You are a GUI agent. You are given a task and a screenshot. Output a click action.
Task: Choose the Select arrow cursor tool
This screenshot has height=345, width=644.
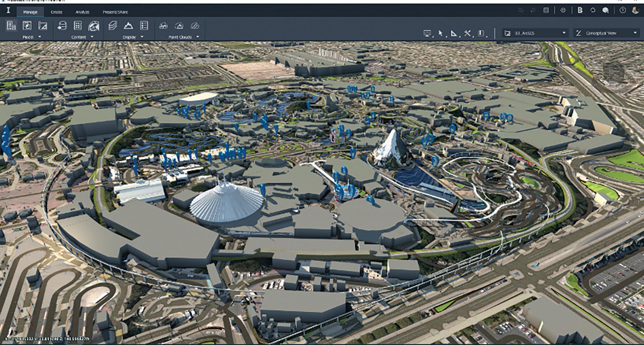(440, 33)
